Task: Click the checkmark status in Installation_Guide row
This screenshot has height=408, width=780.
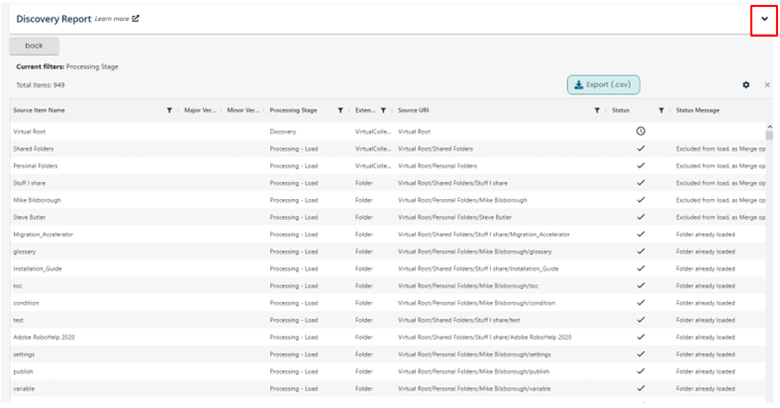Action: click(x=641, y=268)
